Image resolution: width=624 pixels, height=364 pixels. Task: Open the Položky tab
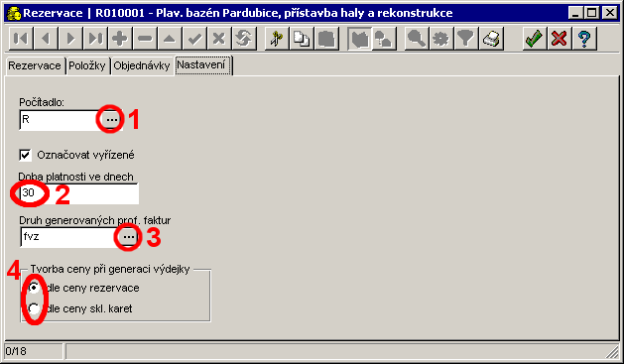tap(86, 65)
